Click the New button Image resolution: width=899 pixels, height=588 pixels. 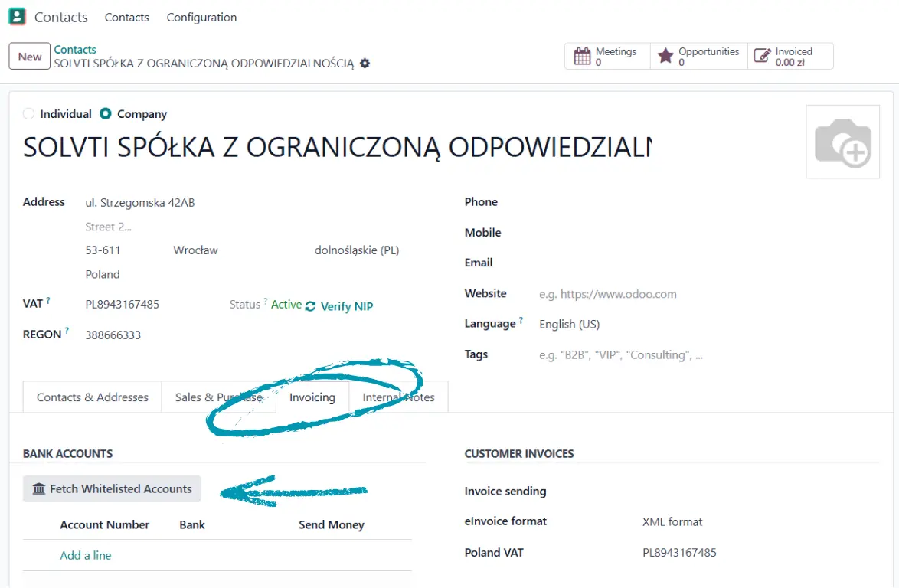tap(30, 57)
